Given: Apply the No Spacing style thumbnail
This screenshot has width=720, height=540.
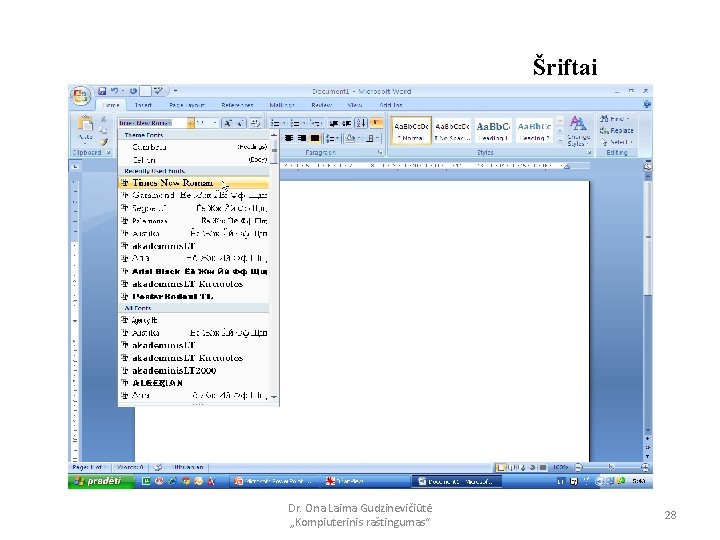Looking at the screenshot, I should click(x=452, y=130).
